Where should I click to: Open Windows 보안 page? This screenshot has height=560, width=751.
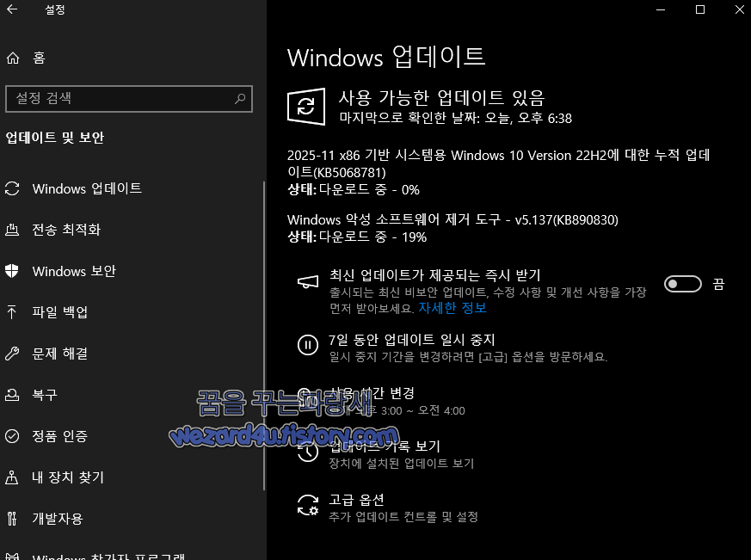pos(74,271)
